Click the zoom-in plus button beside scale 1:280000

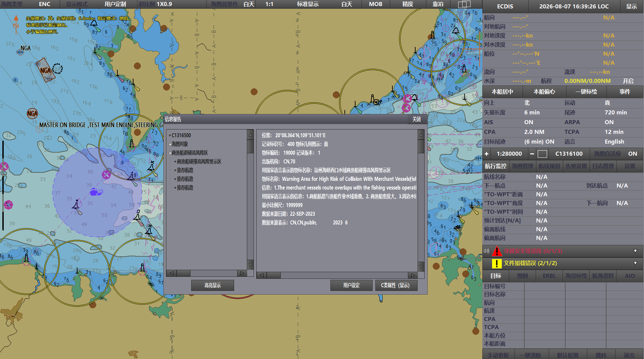pos(487,154)
